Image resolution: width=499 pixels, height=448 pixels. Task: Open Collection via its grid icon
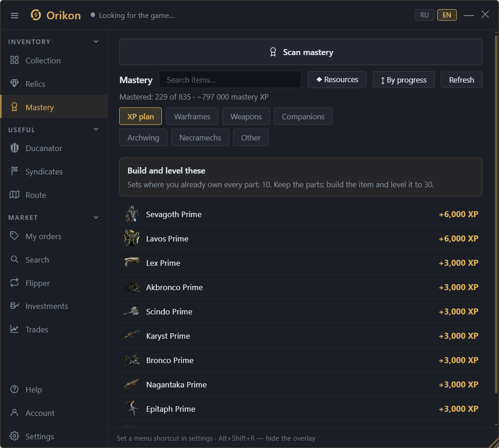click(14, 60)
